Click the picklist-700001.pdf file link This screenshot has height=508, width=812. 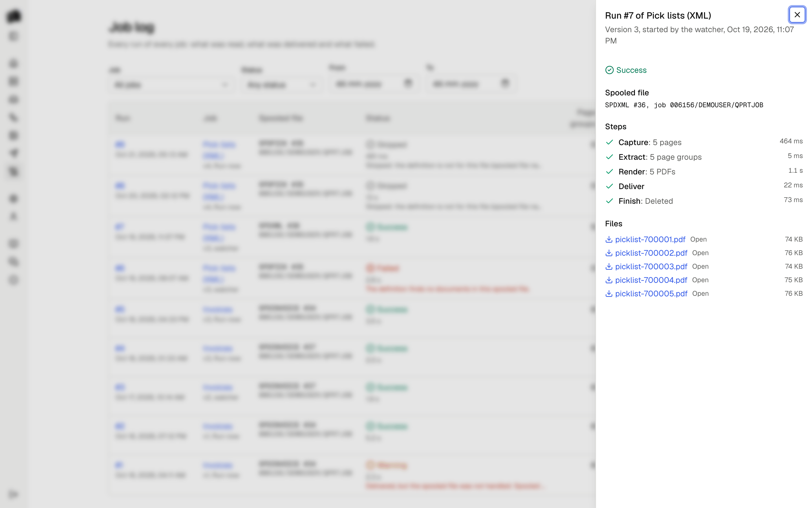[650, 239]
